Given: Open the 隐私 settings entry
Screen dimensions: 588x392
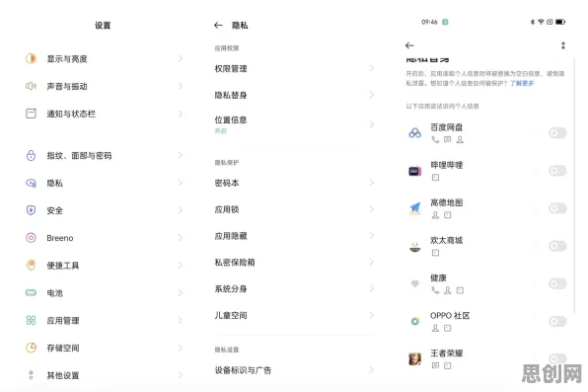Looking at the screenshot, I should [x=105, y=183].
